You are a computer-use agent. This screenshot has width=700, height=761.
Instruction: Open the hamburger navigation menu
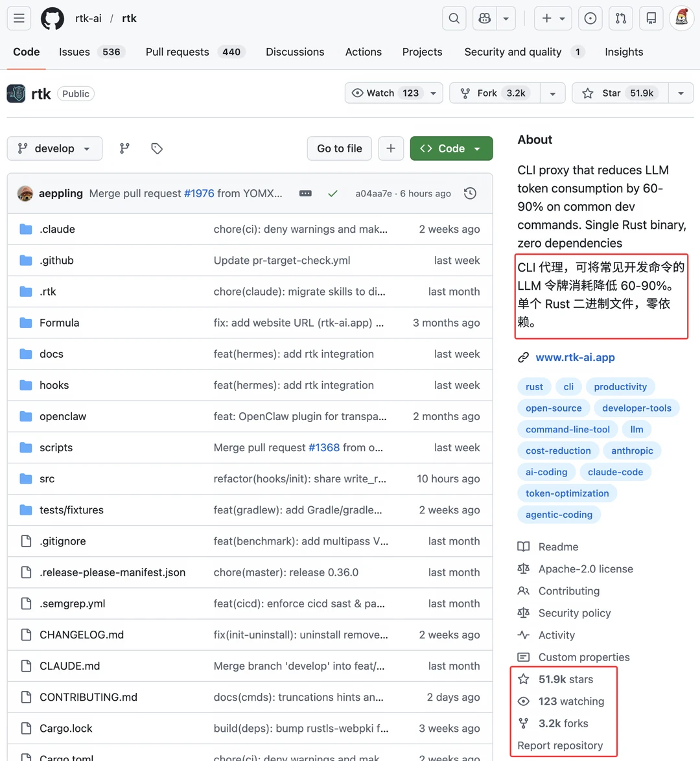[19, 18]
